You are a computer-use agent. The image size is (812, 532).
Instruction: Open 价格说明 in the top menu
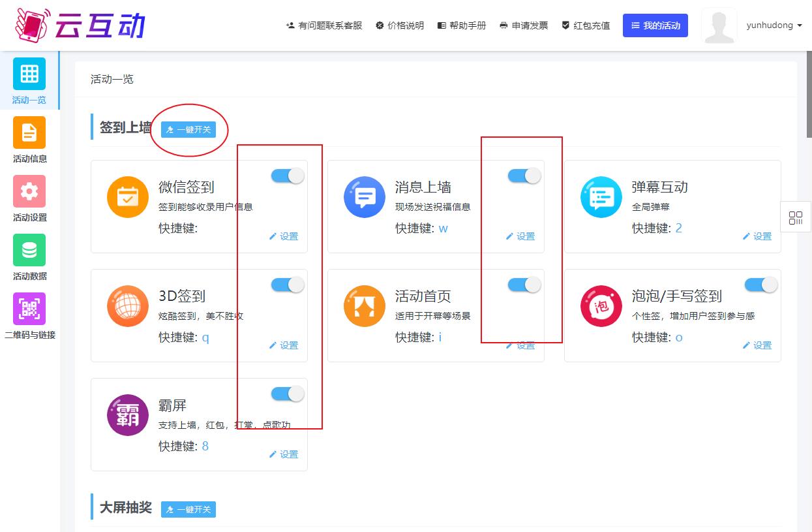point(400,25)
